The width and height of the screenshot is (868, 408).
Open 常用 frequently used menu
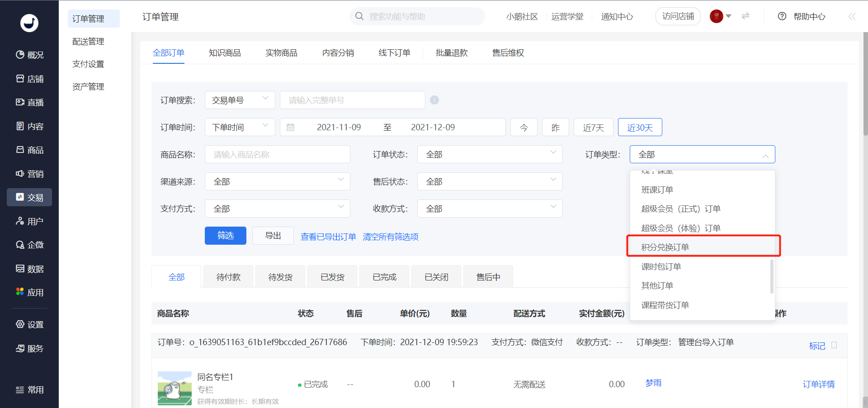tap(29, 389)
